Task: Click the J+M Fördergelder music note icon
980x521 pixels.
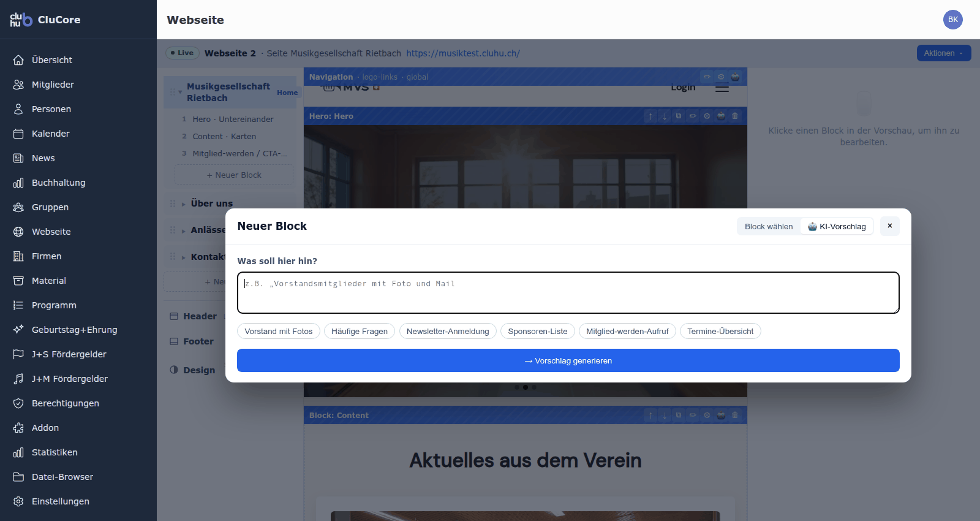Action: (18, 379)
